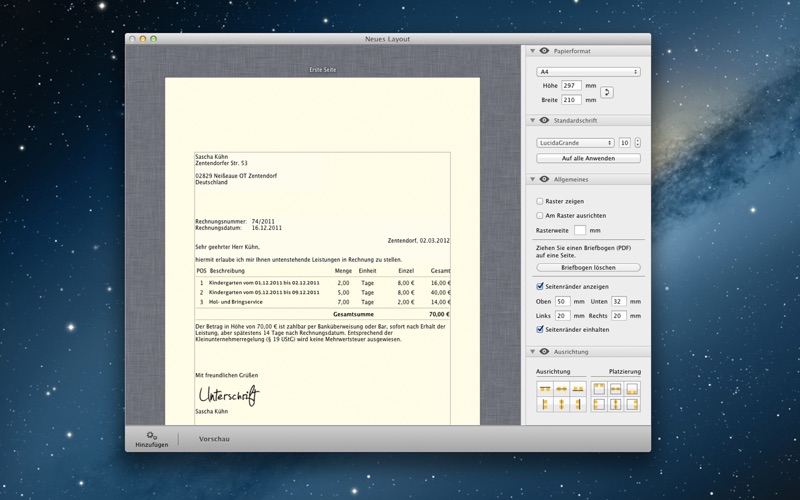
Task: Click the Sehr geehrter Herr Kühn greeting
Action: 228,247
